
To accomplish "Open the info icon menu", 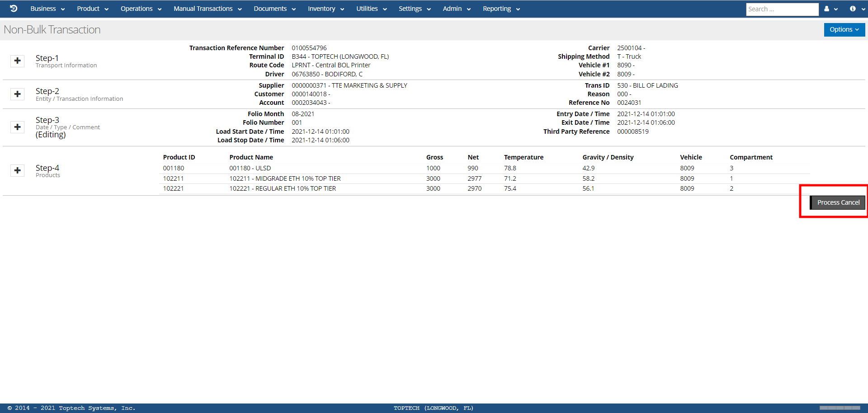I will pos(856,9).
